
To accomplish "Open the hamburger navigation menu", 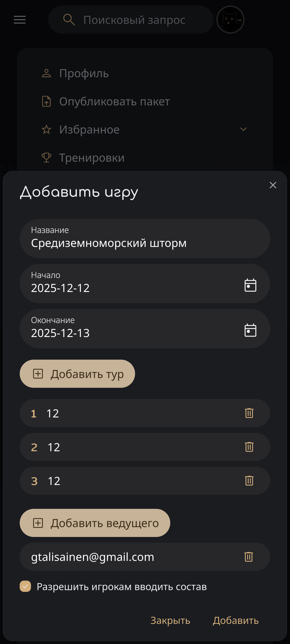I will 20,20.
